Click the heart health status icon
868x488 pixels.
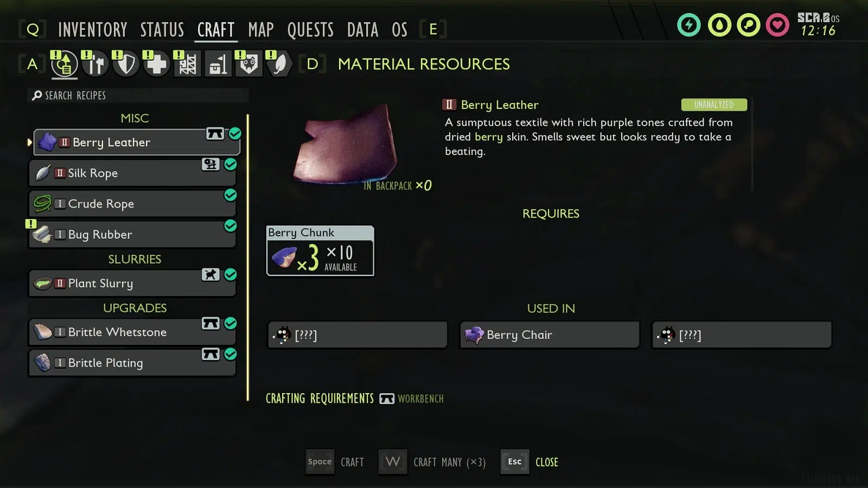pos(777,25)
